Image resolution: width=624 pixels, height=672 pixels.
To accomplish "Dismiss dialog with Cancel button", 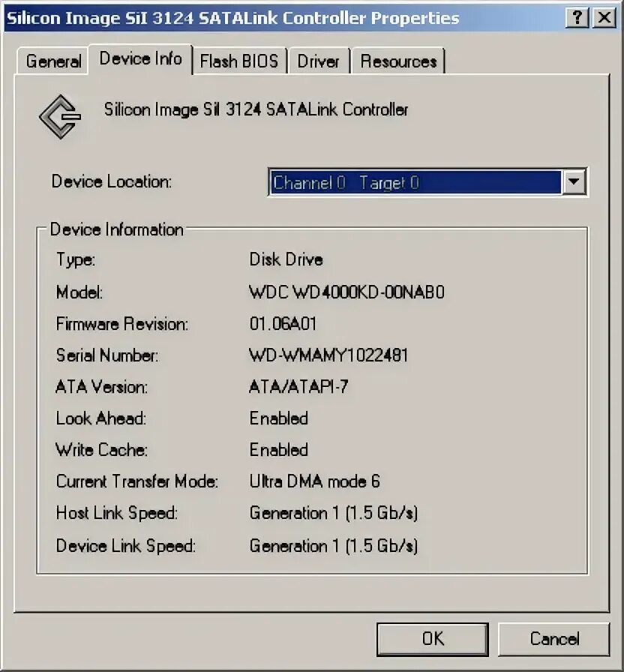I will point(554,639).
